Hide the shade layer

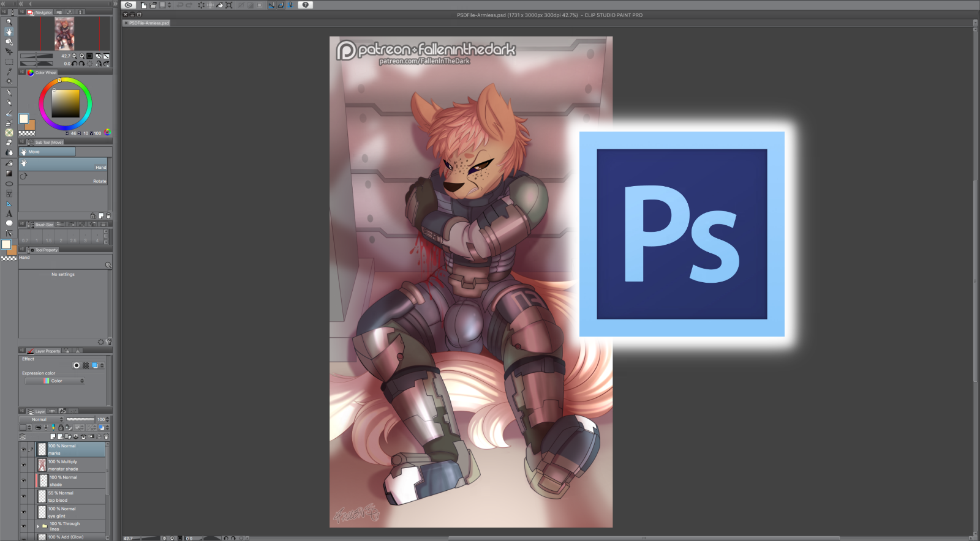[x=23, y=481]
